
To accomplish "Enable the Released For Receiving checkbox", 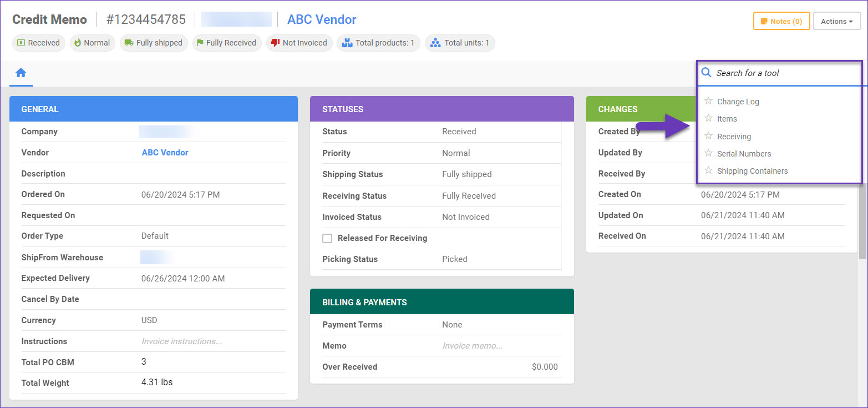I will pyautogui.click(x=327, y=238).
